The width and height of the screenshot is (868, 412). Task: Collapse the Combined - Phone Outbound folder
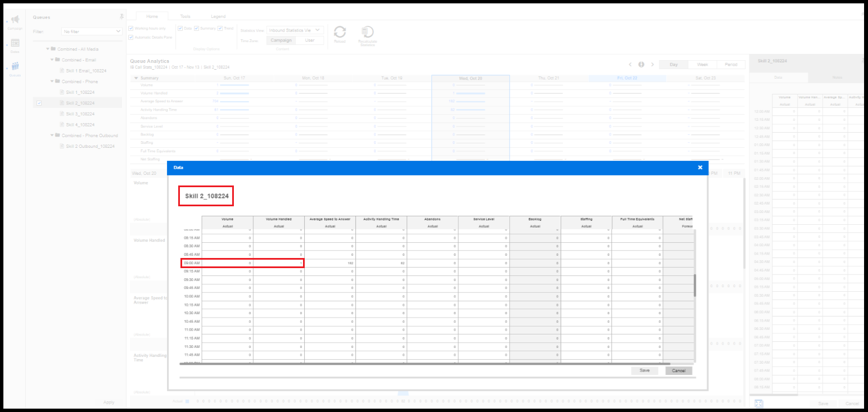(52, 135)
